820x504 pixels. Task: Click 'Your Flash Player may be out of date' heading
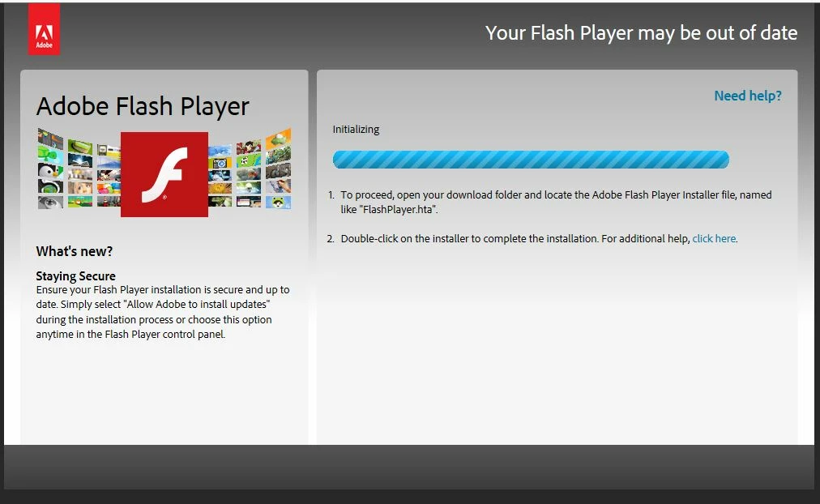point(641,33)
